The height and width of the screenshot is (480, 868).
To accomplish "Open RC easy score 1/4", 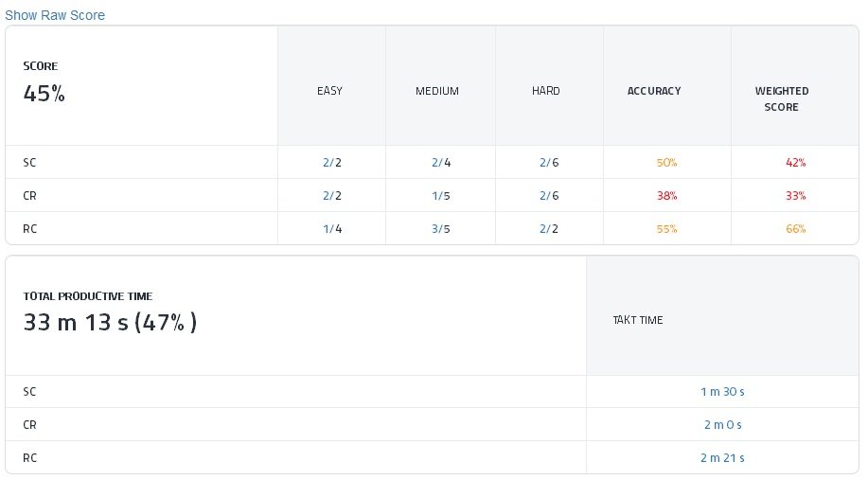I will click(331, 228).
